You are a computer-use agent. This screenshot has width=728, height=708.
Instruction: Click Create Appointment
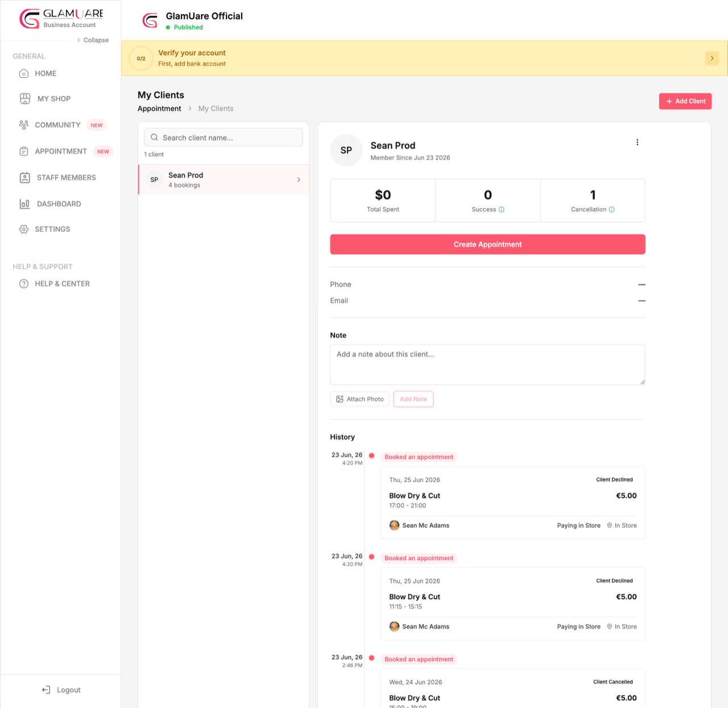tap(487, 244)
